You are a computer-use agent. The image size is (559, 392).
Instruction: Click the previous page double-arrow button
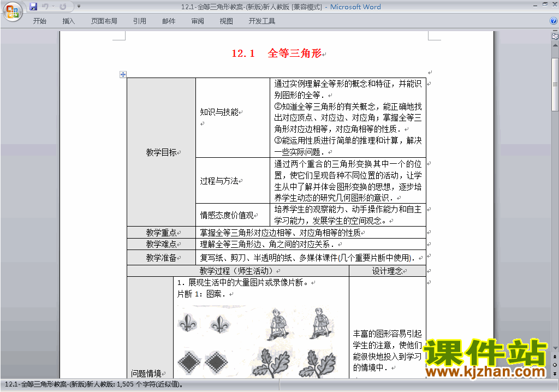click(x=555, y=357)
